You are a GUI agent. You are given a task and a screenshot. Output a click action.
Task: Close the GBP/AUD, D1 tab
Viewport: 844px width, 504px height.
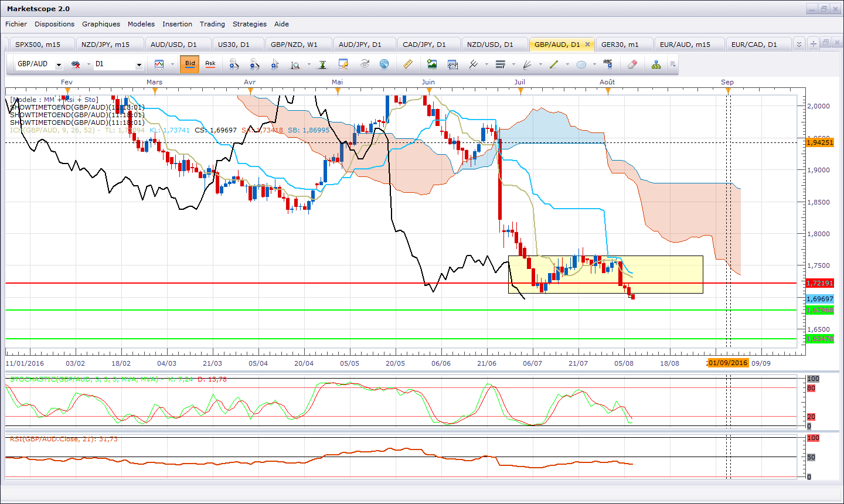point(587,45)
